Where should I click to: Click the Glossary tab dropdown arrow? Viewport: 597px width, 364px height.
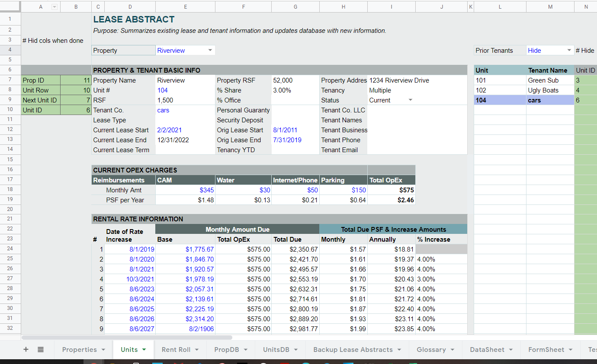pos(453,349)
